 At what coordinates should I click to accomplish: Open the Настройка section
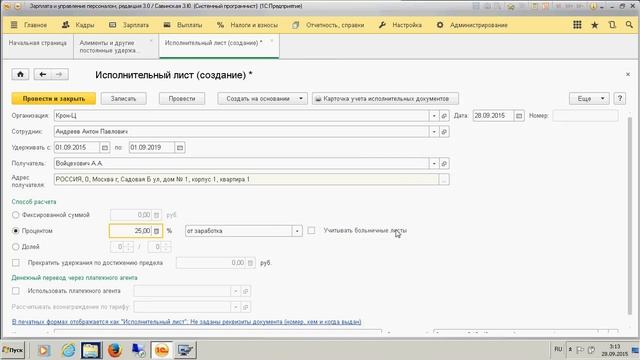[x=400, y=25]
